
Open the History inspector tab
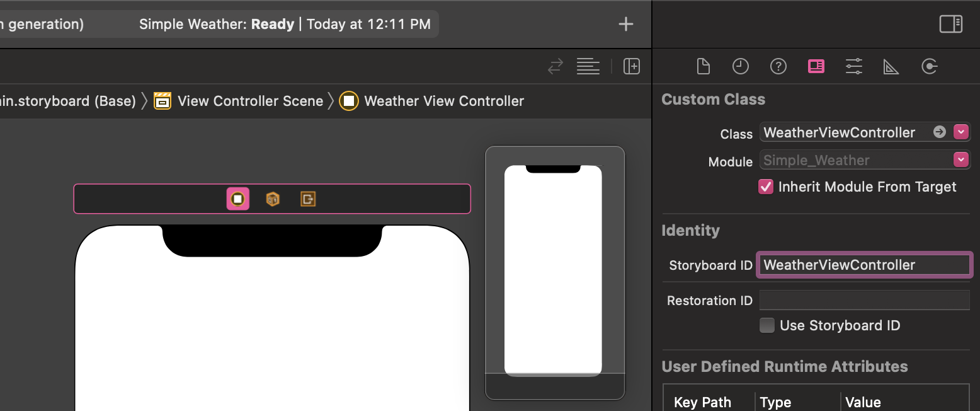coord(741,66)
